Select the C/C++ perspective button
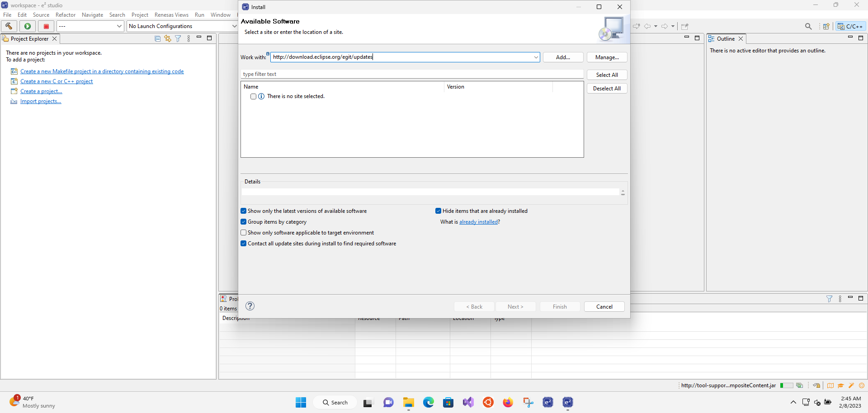Viewport: 868px width, 413px height. coord(850,26)
